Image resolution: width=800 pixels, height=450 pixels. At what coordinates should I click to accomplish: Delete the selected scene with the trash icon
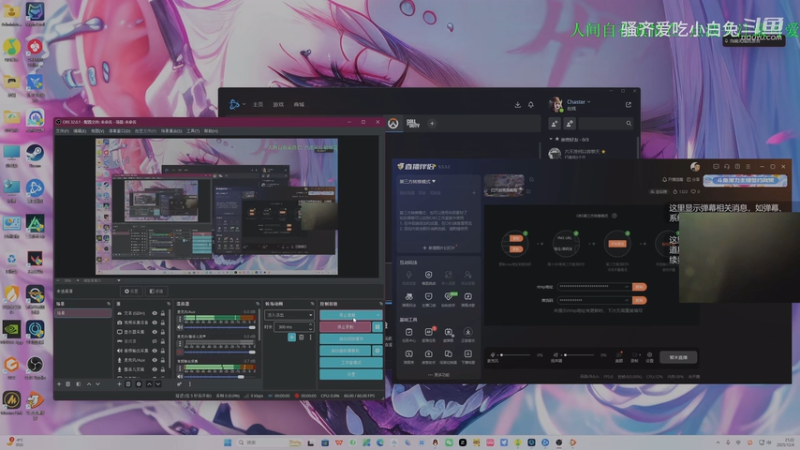[x=68, y=384]
